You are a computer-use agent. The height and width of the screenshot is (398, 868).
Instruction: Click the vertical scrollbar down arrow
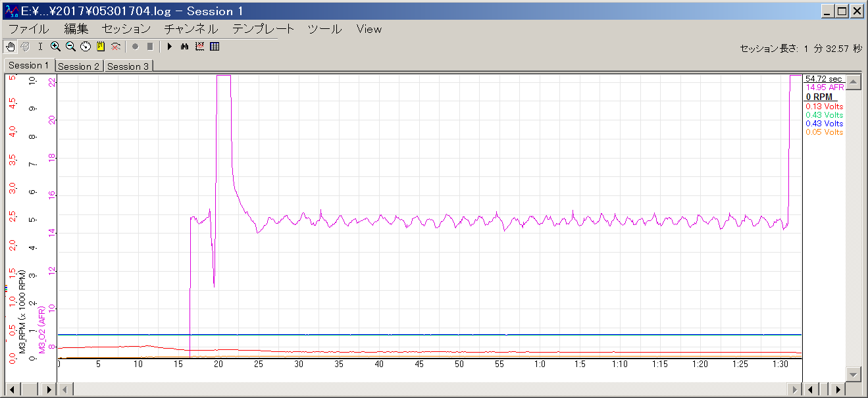[x=854, y=374]
